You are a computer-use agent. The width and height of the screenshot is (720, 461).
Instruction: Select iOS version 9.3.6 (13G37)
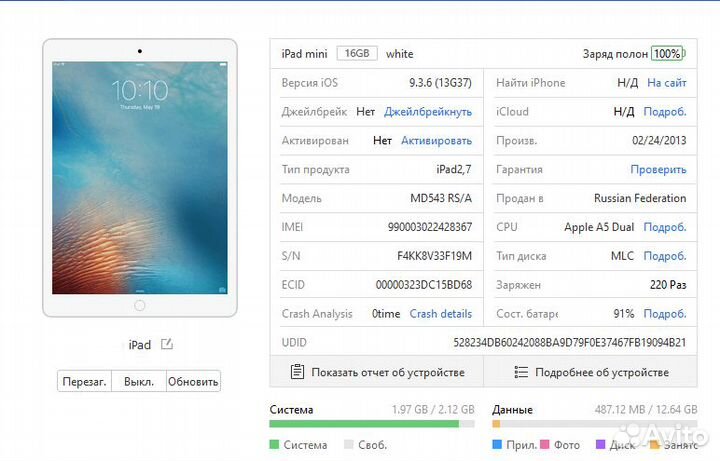point(440,83)
